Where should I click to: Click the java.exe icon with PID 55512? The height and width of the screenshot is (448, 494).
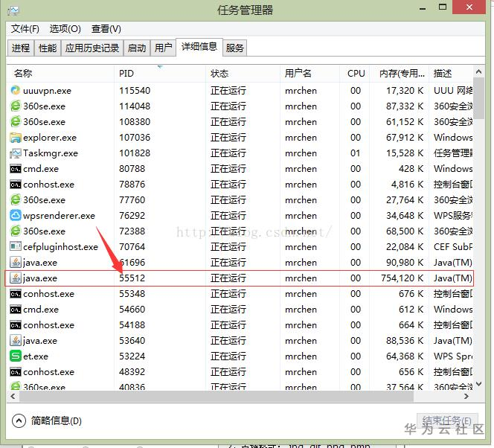(16, 278)
